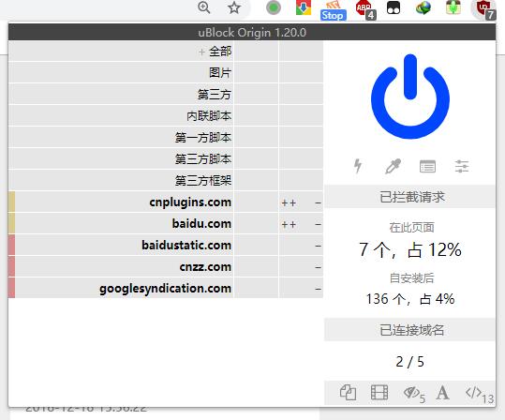Activate the element picker eyedropper icon
This screenshot has width=505, height=420.
pyautogui.click(x=393, y=166)
